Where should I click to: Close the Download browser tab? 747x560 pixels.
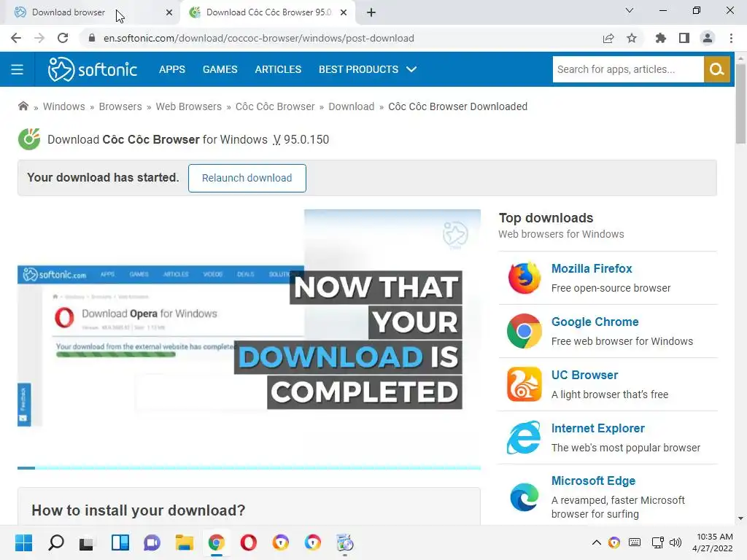[x=169, y=12]
